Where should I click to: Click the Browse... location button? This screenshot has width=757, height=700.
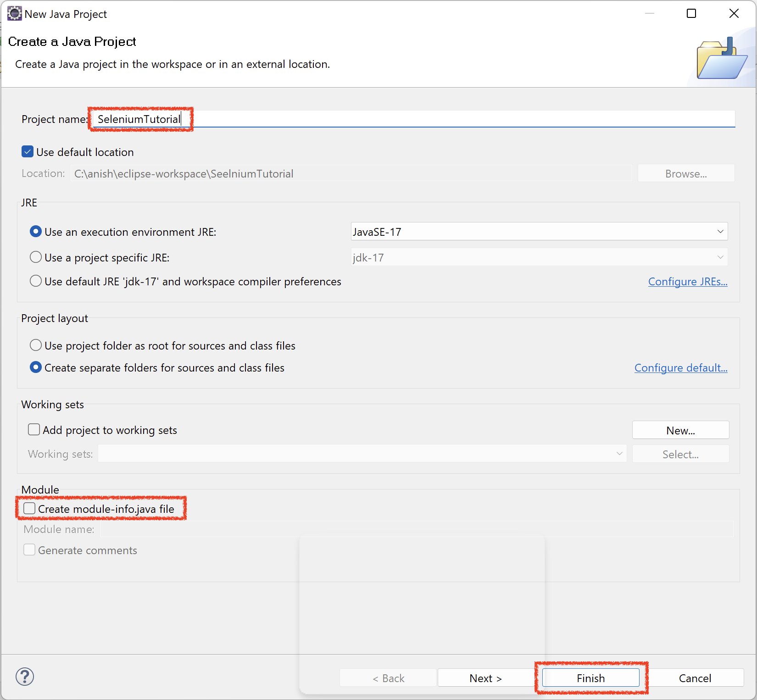point(686,173)
